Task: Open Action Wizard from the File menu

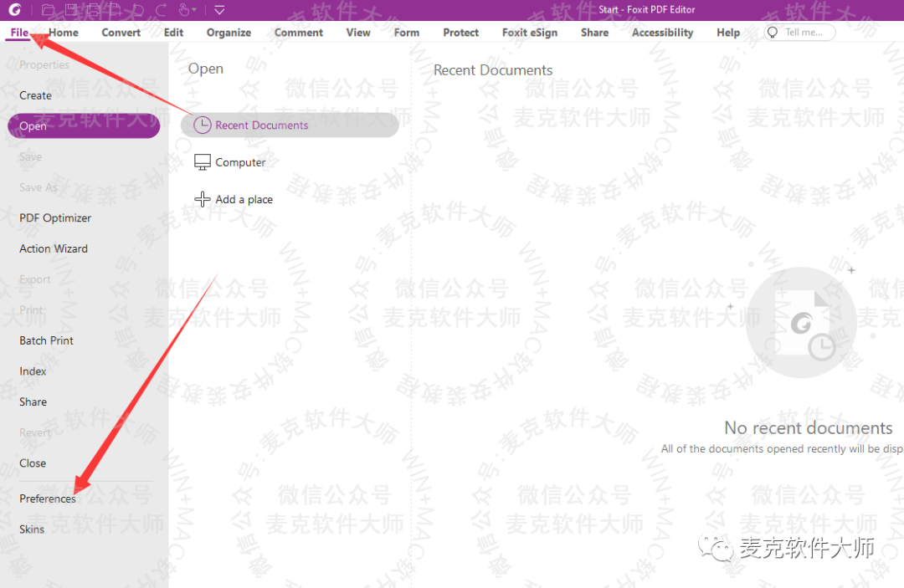Action: [x=54, y=248]
